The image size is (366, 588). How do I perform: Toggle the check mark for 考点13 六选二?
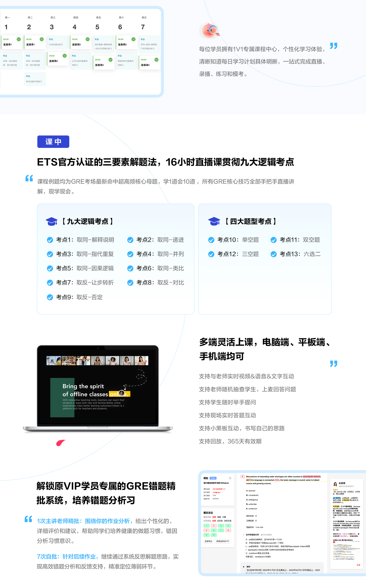[x=274, y=254]
